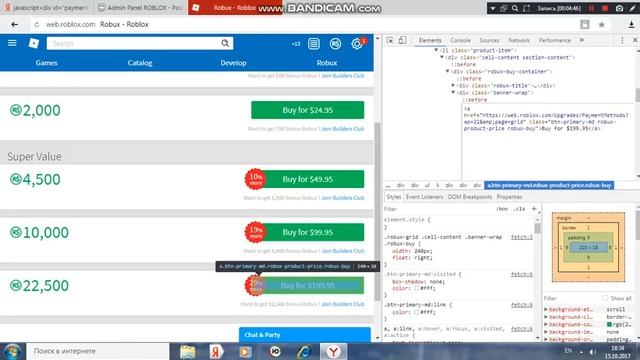Viewport: 640px width, 360px height.
Task: Click the Roblox logo icon
Action: click(33, 43)
